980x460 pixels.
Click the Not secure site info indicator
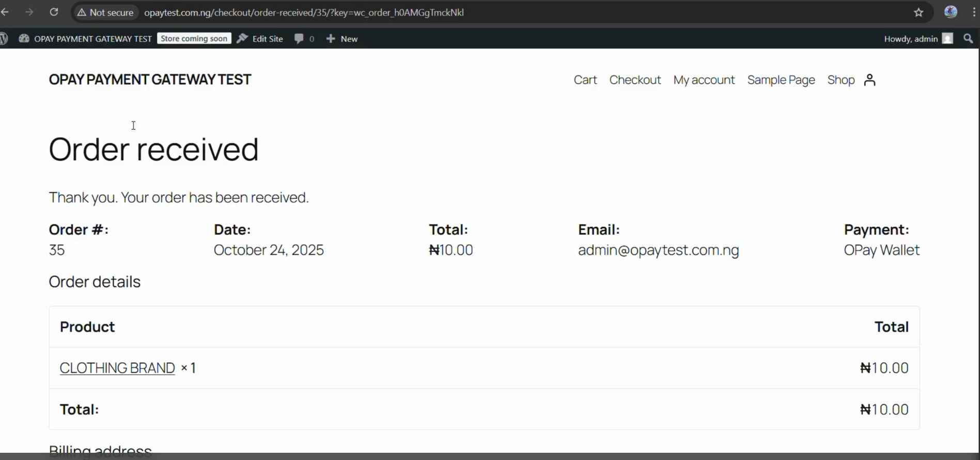[x=105, y=12]
